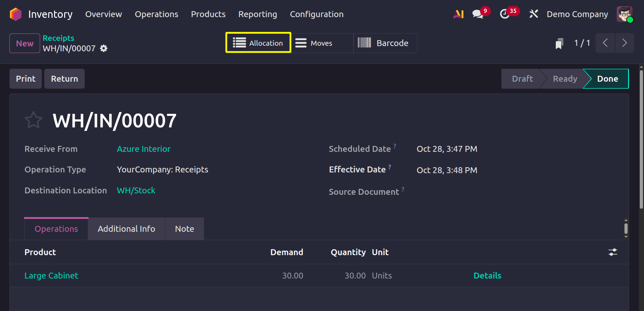Sort by the Demand column header
The width and height of the screenshot is (644, 311).
tap(287, 252)
